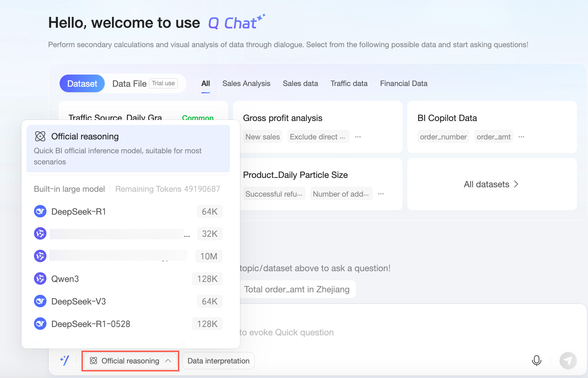
Task: Click the atom icon in Official reasoning option
Action: 40,136
